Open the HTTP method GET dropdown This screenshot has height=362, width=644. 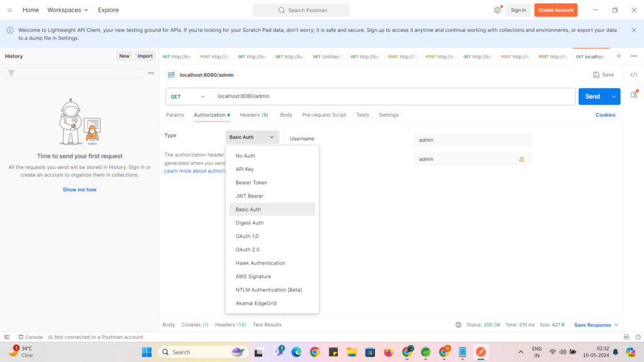(x=187, y=96)
